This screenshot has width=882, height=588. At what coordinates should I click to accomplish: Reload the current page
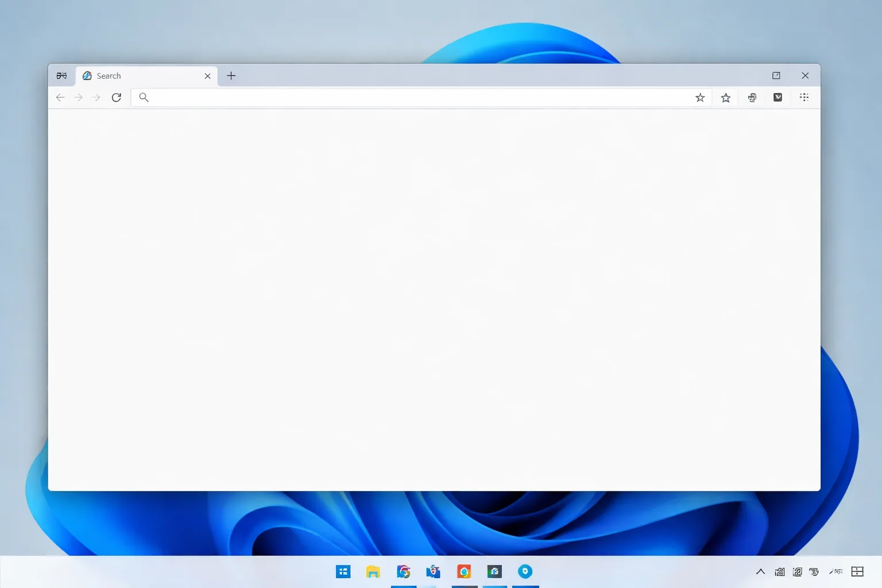tap(117, 98)
